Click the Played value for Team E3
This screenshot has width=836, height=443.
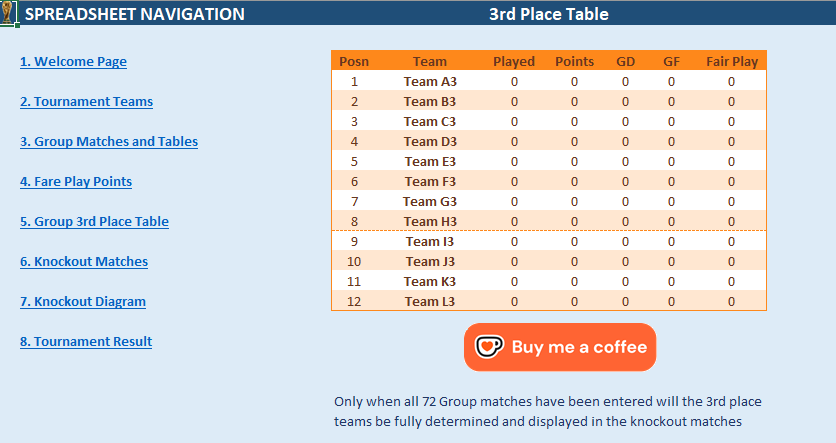point(514,161)
